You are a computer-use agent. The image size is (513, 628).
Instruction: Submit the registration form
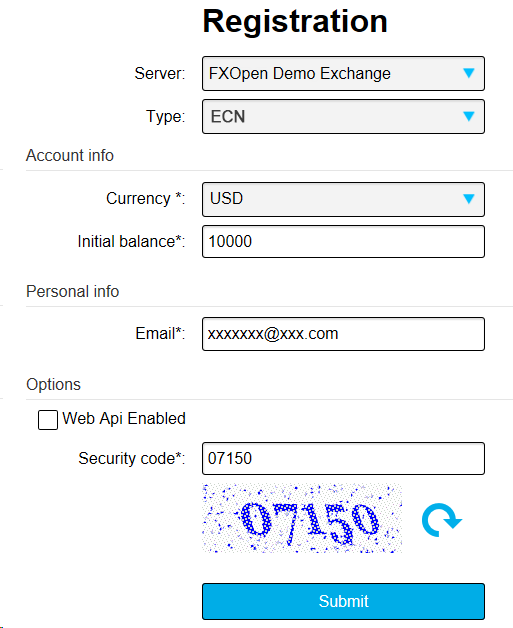(343, 601)
